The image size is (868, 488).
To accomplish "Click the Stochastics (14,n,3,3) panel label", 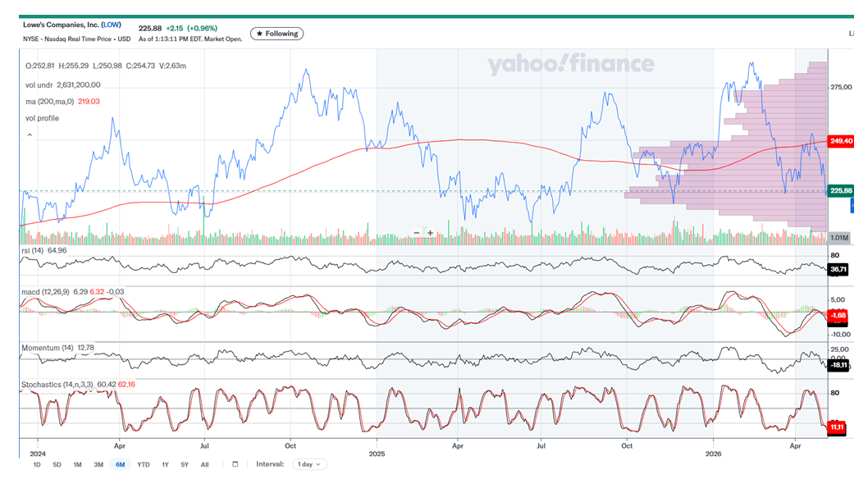I will (x=57, y=385).
